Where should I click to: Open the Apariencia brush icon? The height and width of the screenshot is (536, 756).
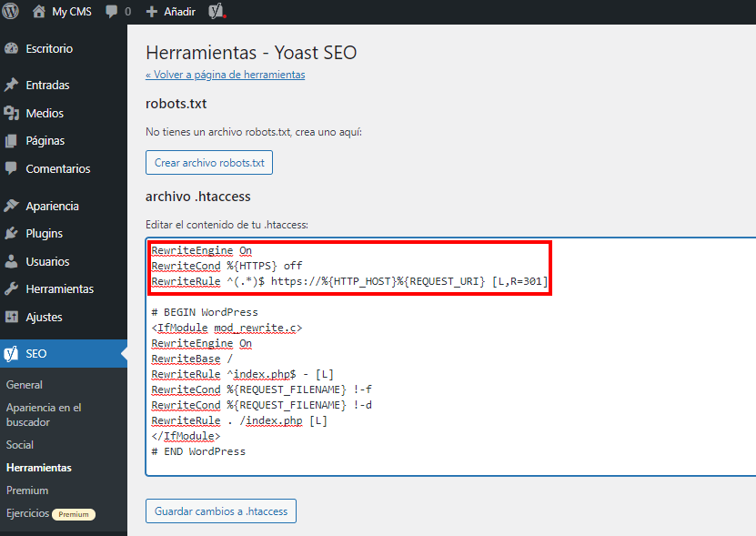pyautogui.click(x=12, y=206)
